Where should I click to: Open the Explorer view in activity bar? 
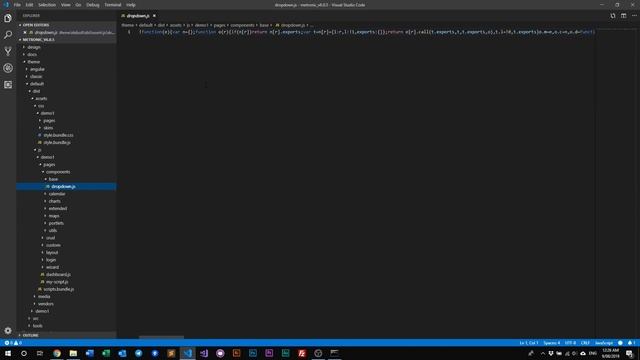pos(8,18)
